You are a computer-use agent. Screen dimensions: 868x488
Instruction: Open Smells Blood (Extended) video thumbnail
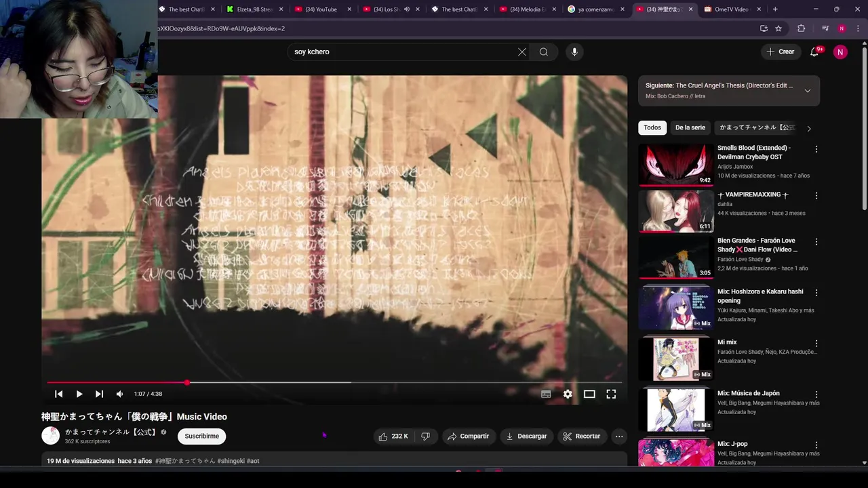(676, 164)
